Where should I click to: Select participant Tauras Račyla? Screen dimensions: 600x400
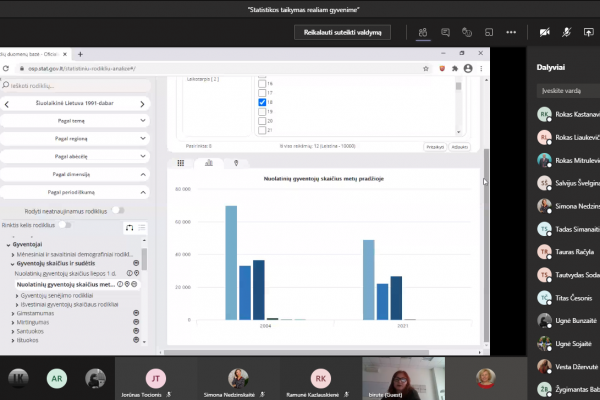point(568,252)
